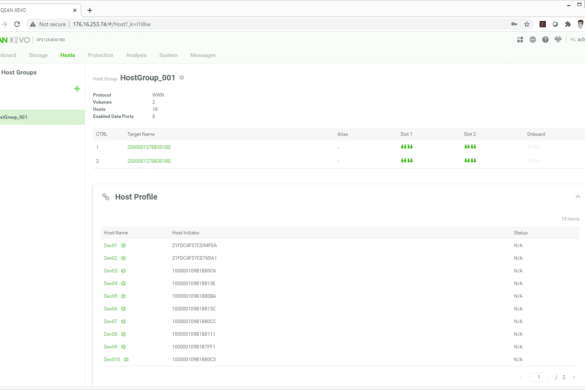
Task: Open settings gear for Dev05 host
Action: [x=123, y=296]
